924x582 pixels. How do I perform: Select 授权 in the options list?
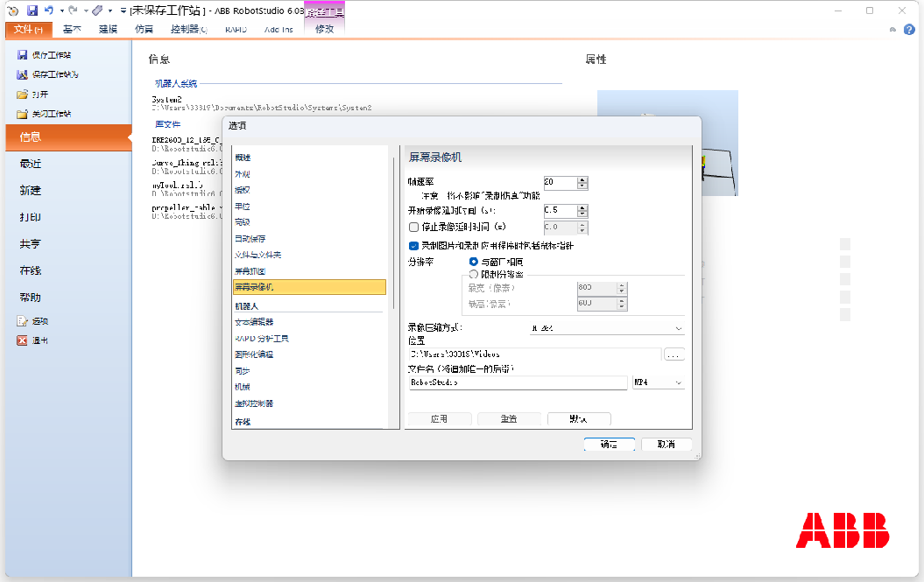point(243,190)
